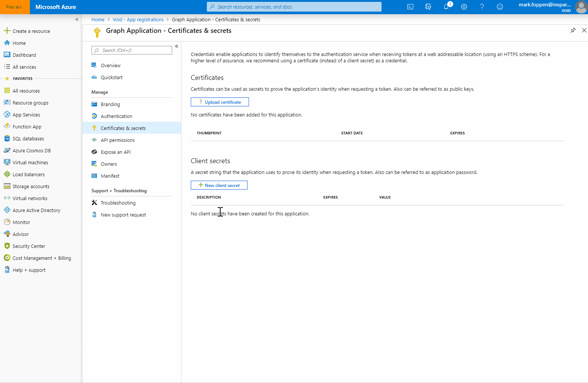This screenshot has width=588, height=383.
Task: Pin this blade to dashboard
Action: pyautogui.click(x=573, y=30)
